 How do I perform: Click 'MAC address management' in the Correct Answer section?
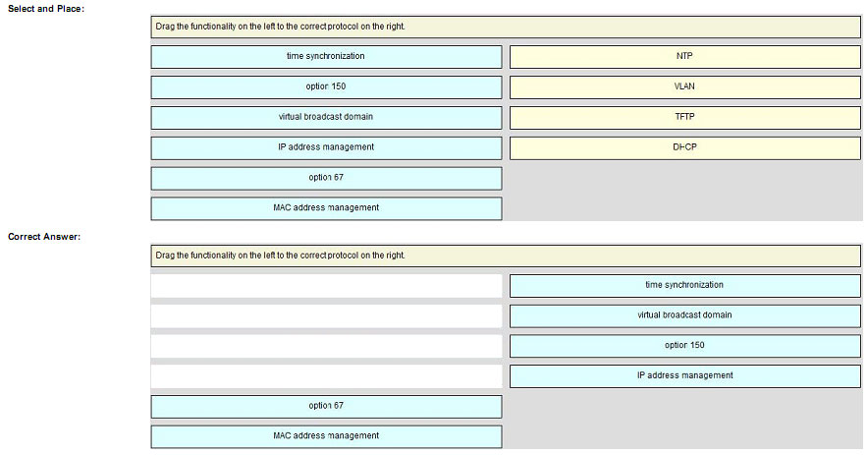pyautogui.click(x=326, y=436)
